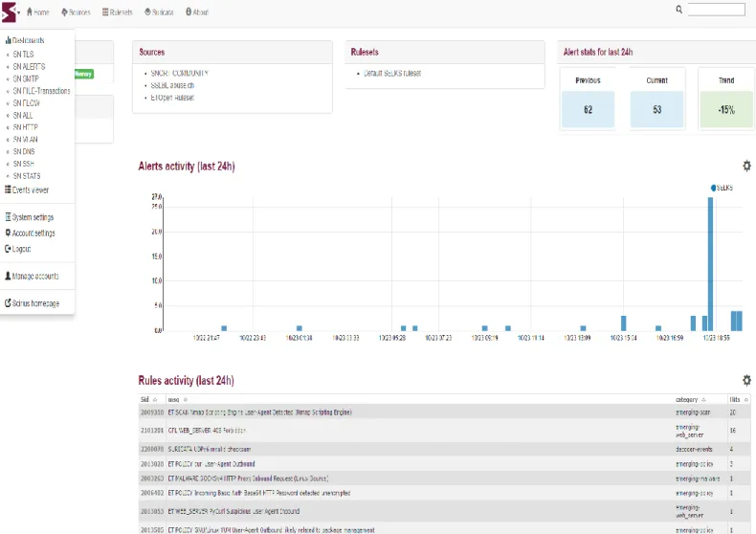Open the Rulesets menu item
Screen dimensions: 756x534
click(x=117, y=12)
